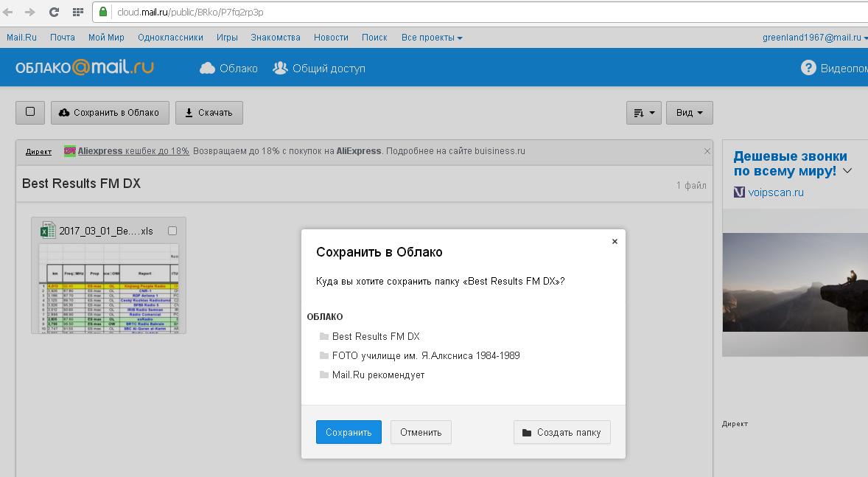This screenshot has height=477, width=868.
Task: Open the Вид view dropdown
Action: pos(689,113)
